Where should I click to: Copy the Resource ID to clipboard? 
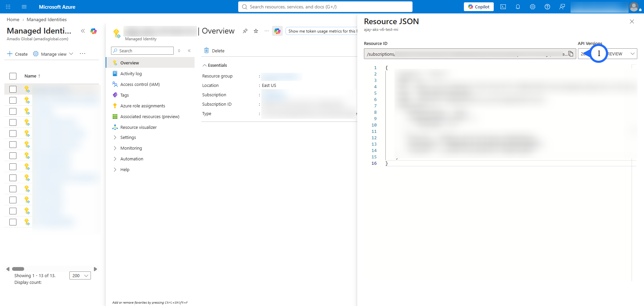click(571, 54)
